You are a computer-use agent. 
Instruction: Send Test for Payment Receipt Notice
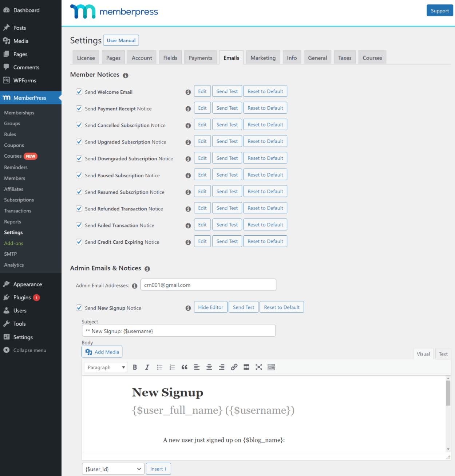coord(227,108)
